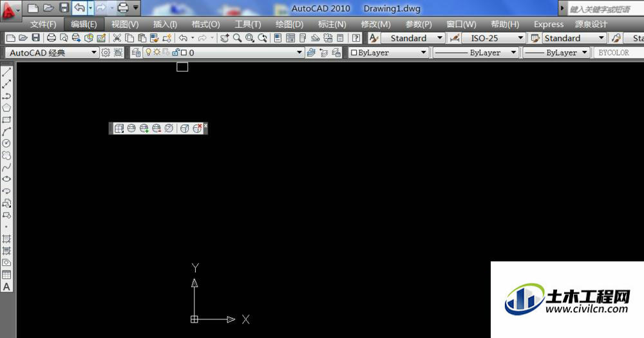Toggle layer 0 on/off lightbulb

pos(148,53)
